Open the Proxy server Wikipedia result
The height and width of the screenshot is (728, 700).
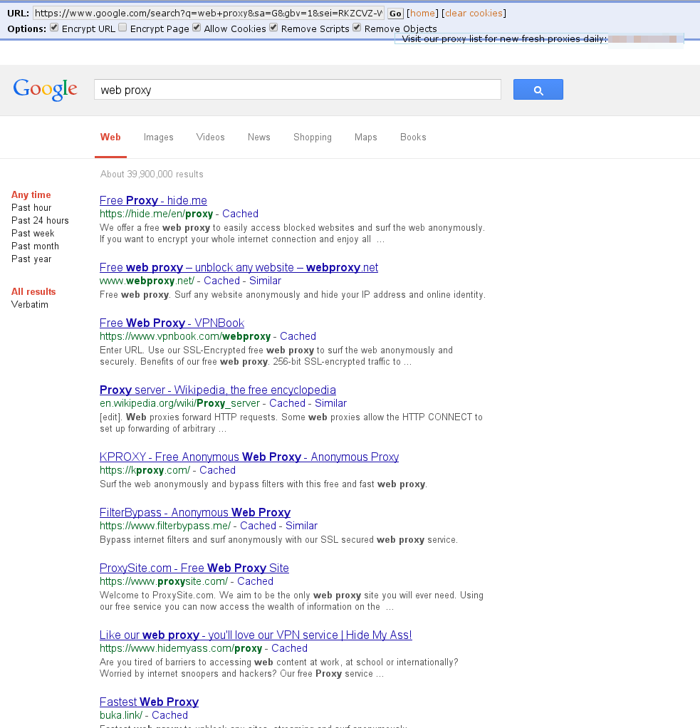218,390
